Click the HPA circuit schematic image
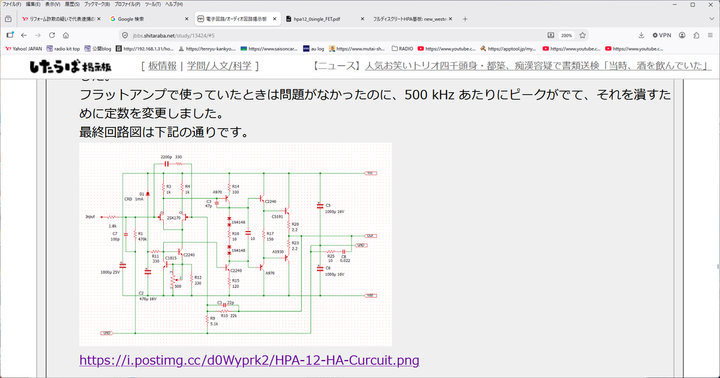Viewport: 720px width, 378px height. (x=236, y=244)
